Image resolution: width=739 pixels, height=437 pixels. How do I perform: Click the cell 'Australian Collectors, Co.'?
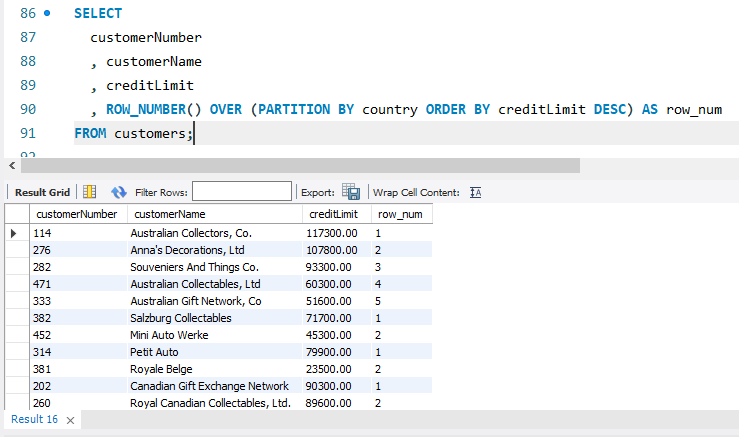click(214, 233)
